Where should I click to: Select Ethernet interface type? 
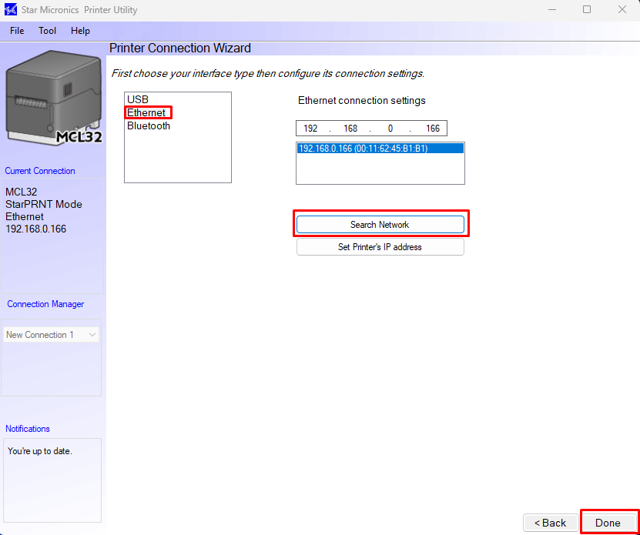pyautogui.click(x=146, y=113)
